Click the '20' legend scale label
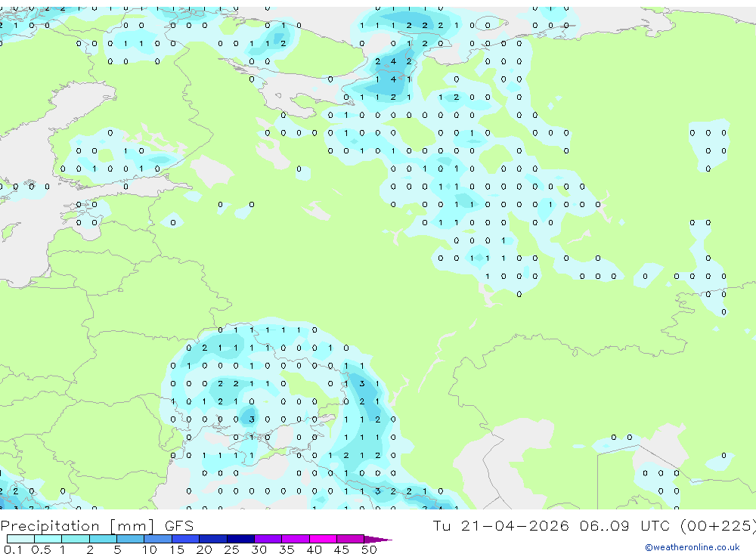 pos(204,549)
